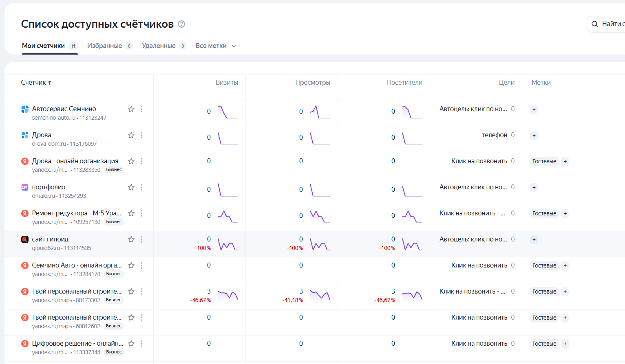
Task: Open the Удаленные tab
Action: pos(164,46)
